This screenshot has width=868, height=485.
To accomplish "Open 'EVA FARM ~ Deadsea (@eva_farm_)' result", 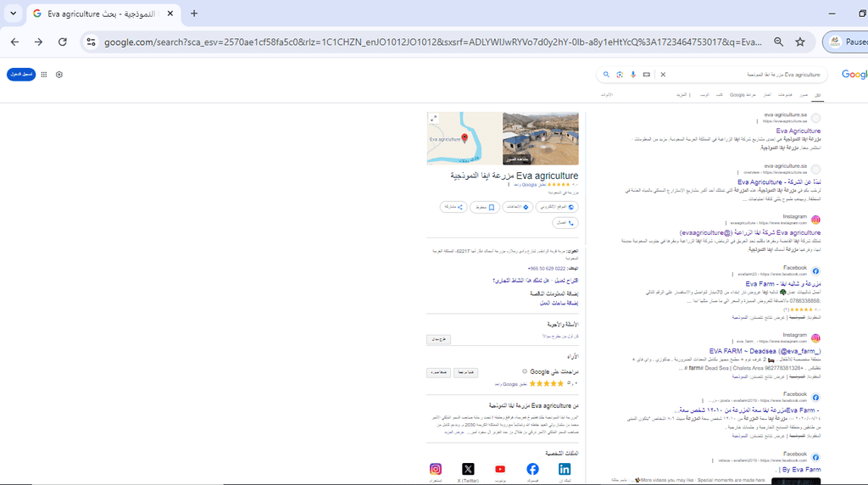I will 765,351.
